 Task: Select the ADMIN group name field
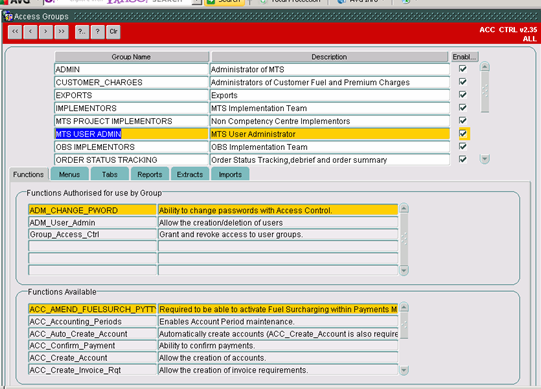coord(131,69)
